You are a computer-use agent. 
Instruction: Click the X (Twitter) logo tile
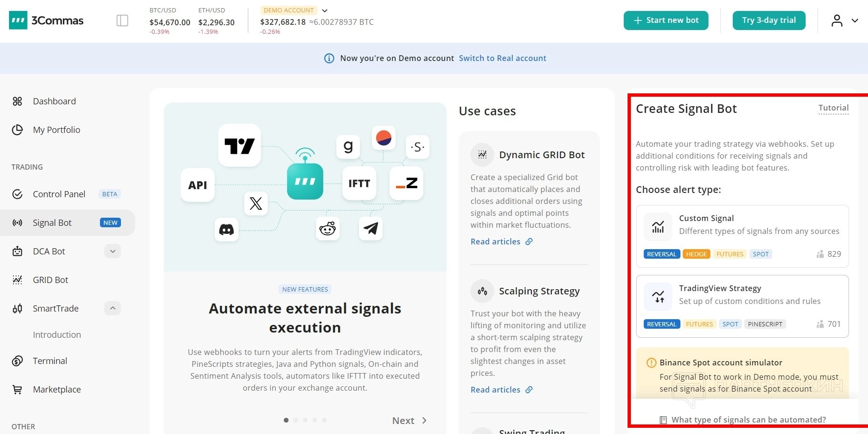pyautogui.click(x=256, y=203)
